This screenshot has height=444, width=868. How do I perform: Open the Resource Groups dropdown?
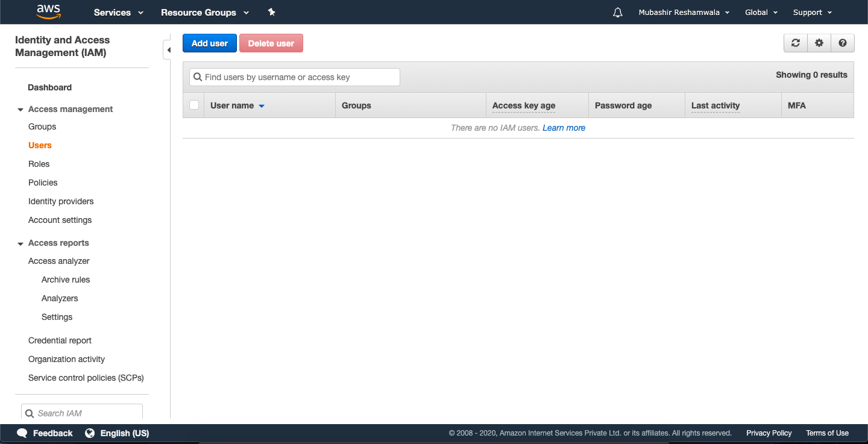tap(205, 12)
